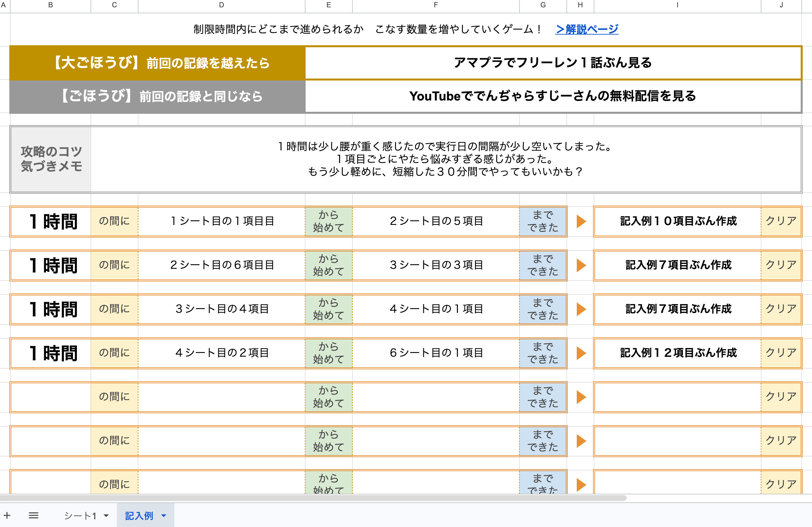Expand the シート1 tab dropdown arrow
812x527 pixels.
(x=106, y=516)
